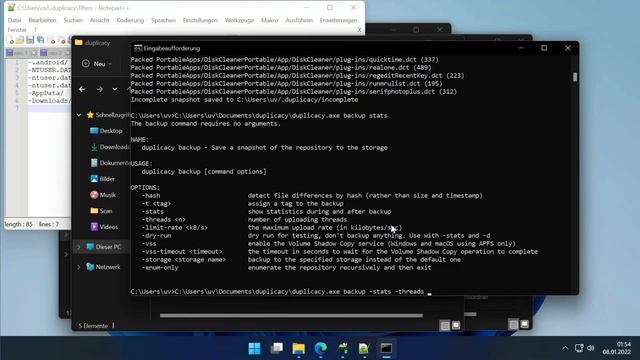The width and height of the screenshot is (640, 360).
Task: Show hidden system tray icons
Action: [565, 348]
